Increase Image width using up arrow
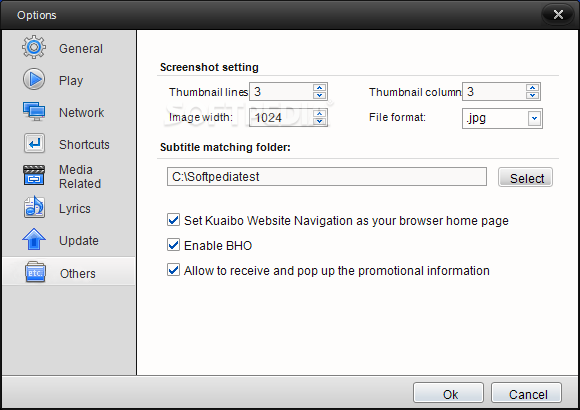This screenshot has width=580, height=410. pos(319,113)
